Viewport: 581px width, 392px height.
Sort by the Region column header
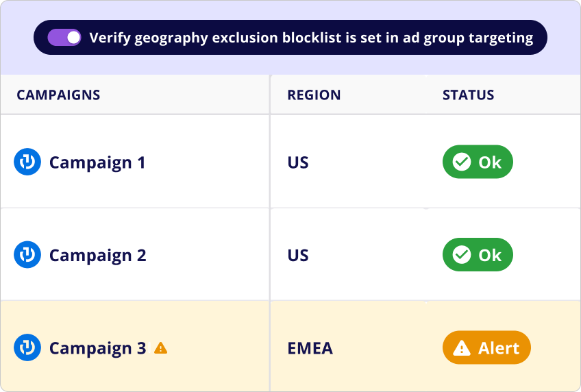(314, 95)
